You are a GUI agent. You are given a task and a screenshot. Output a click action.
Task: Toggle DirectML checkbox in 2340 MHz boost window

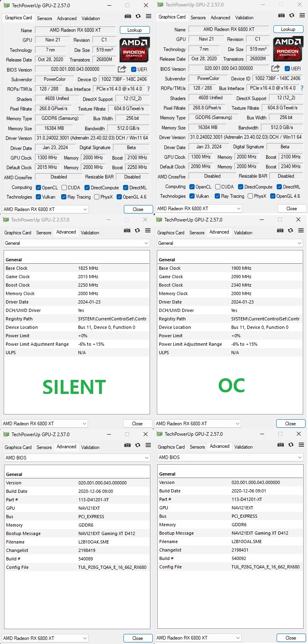[279, 187]
